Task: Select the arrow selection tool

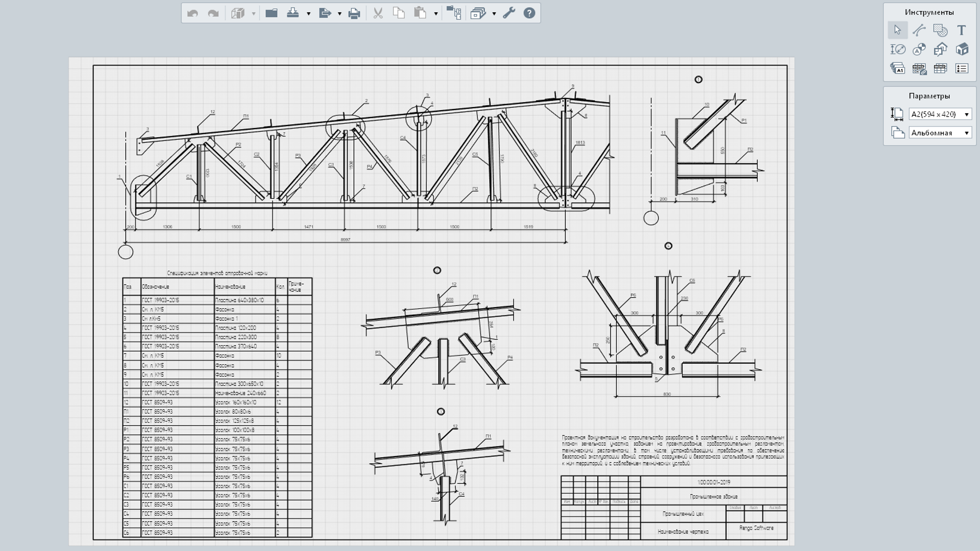Action: click(897, 31)
